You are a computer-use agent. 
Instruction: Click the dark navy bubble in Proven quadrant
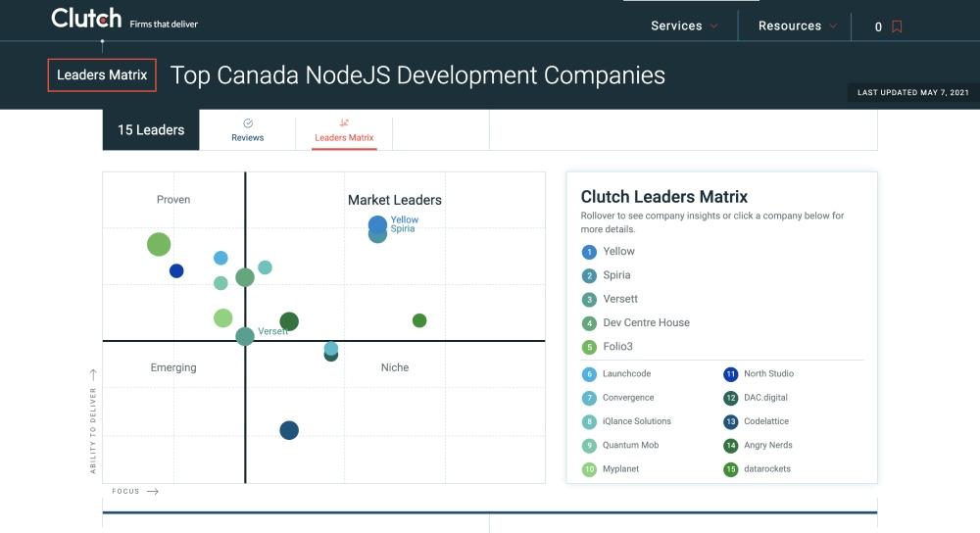click(176, 271)
